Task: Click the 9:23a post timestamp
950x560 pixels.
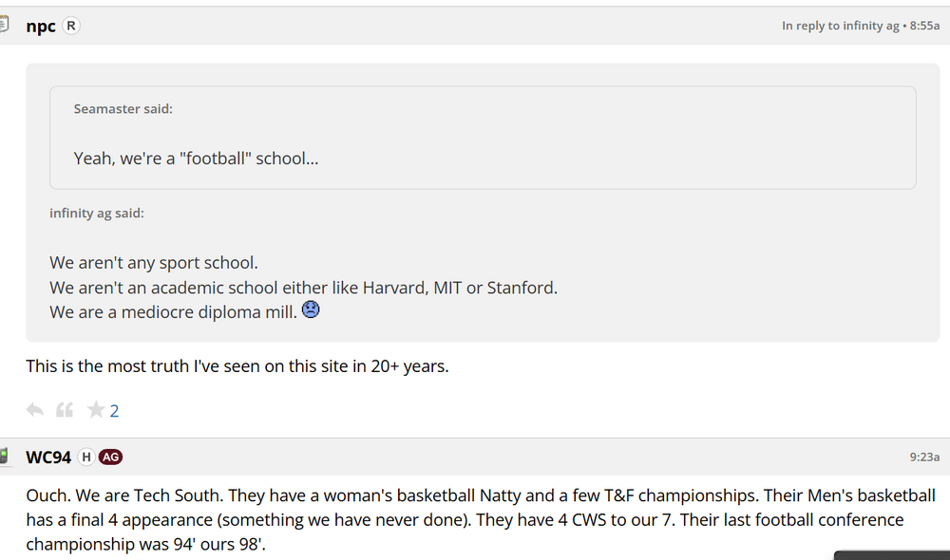Action: click(x=924, y=457)
